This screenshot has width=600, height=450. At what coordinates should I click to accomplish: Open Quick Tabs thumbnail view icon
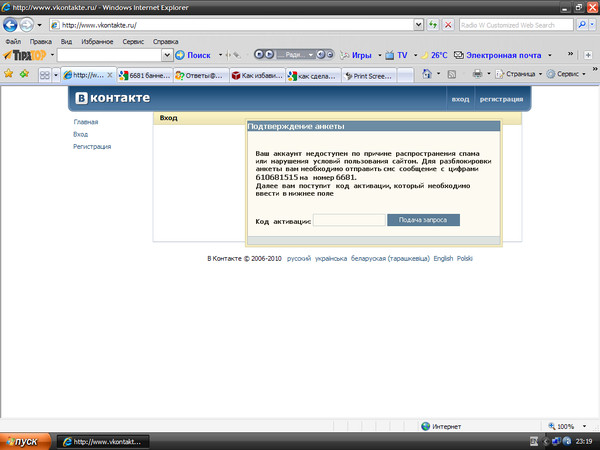click(x=45, y=75)
